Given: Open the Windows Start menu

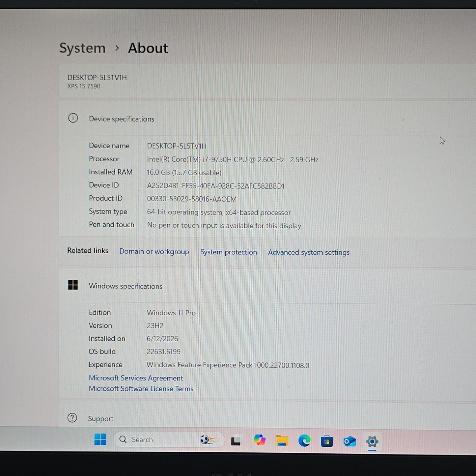Looking at the screenshot, I should pyautogui.click(x=100, y=439).
